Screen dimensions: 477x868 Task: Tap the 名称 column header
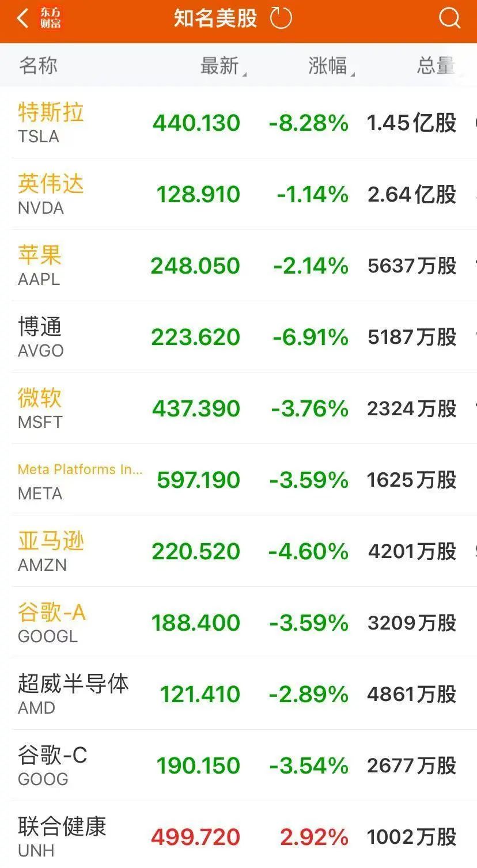point(38,66)
